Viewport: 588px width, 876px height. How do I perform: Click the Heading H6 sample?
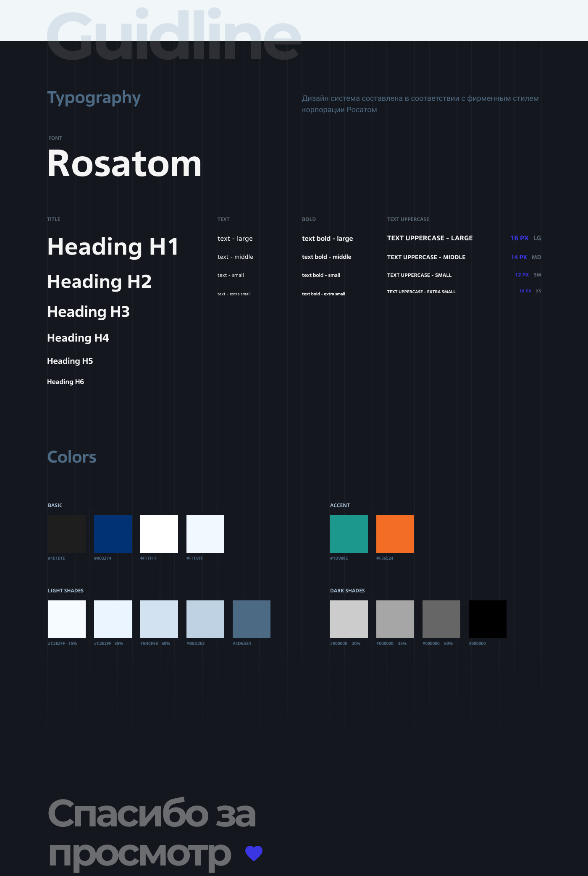[66, 382]
